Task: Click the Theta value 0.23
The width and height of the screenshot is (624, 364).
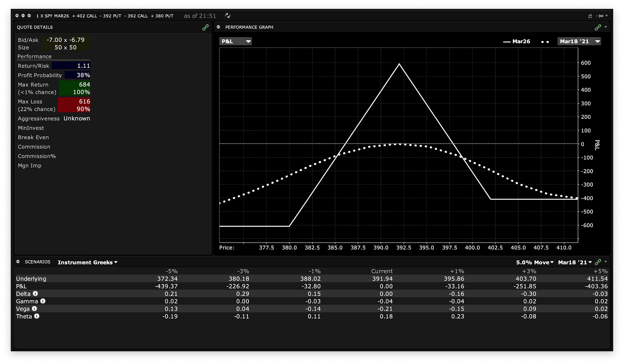Action: tap(458, 316)
